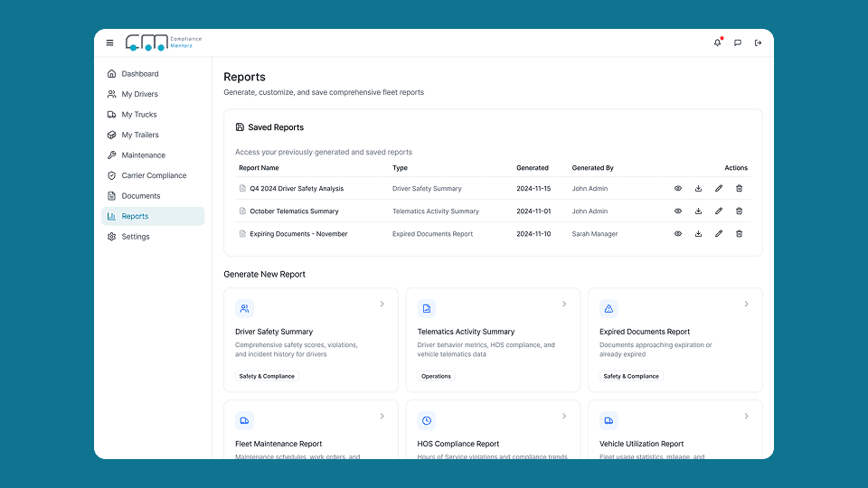Open Settings in the sidebar
This screenshot has height=488, width=868.
click(x=136, y=237)
